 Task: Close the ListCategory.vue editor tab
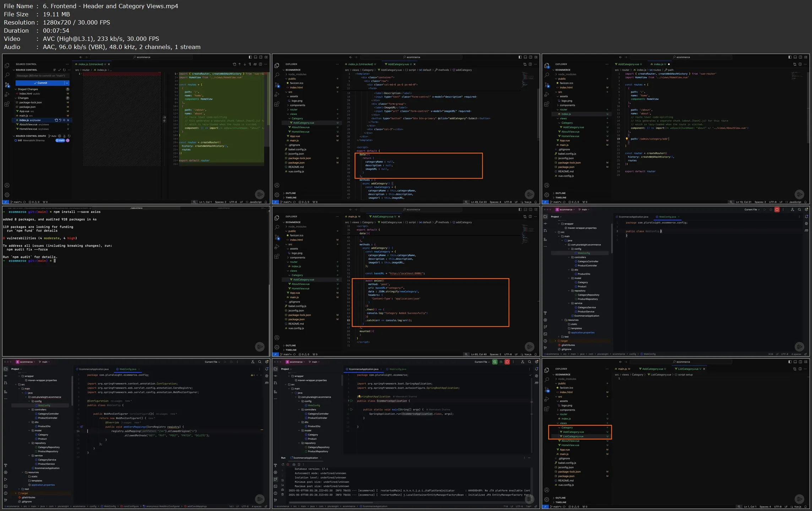click(704, 369)
